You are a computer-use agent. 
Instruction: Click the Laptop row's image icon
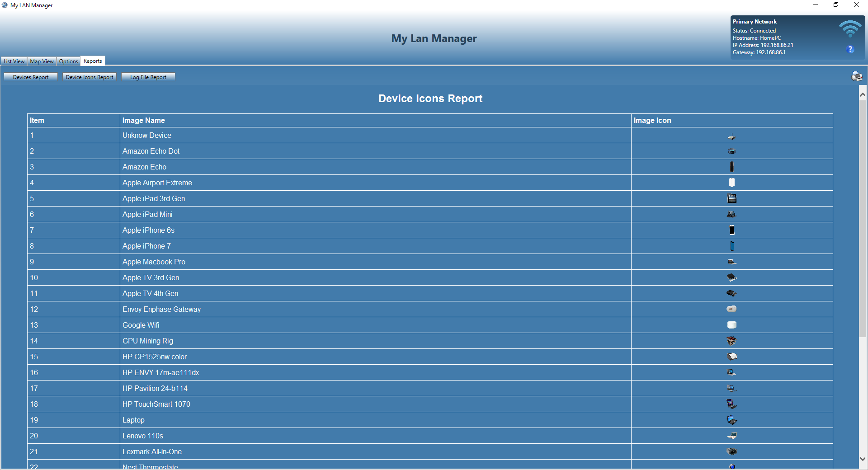pos(731,420)
